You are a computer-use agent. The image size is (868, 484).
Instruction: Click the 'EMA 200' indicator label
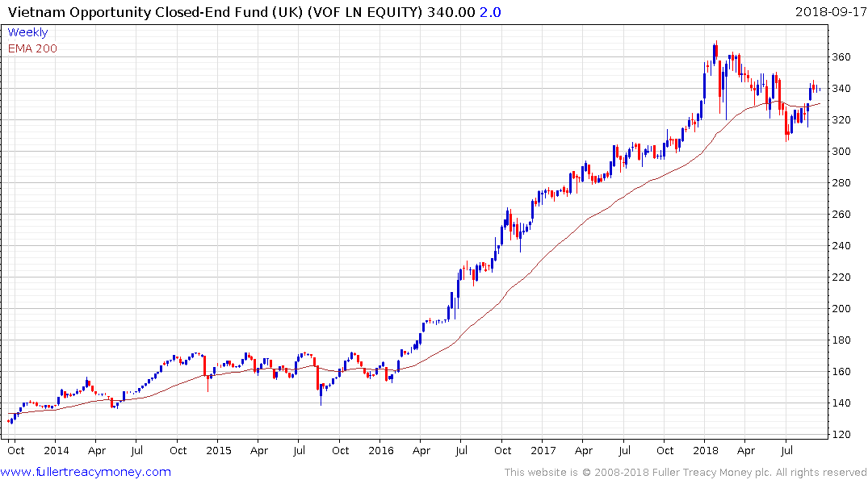[32, 48]
